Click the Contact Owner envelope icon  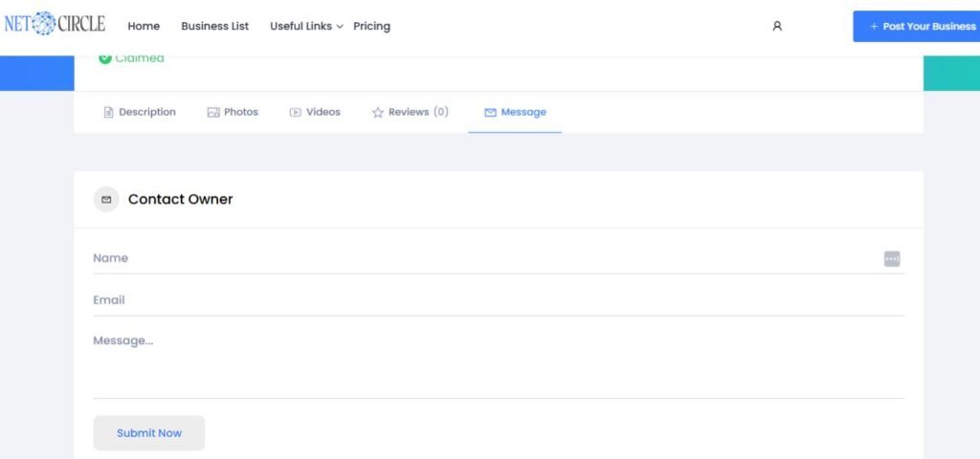point(106,199)
